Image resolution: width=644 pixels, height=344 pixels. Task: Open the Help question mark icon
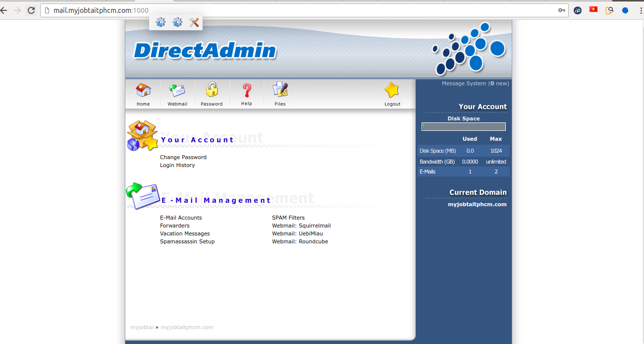click(x=246, y=90)
